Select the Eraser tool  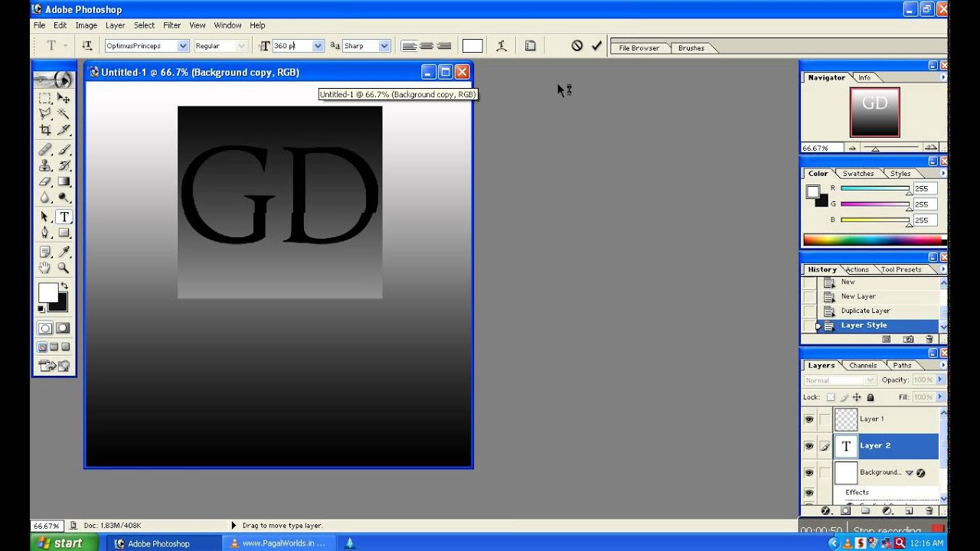[x=45, y=182]
